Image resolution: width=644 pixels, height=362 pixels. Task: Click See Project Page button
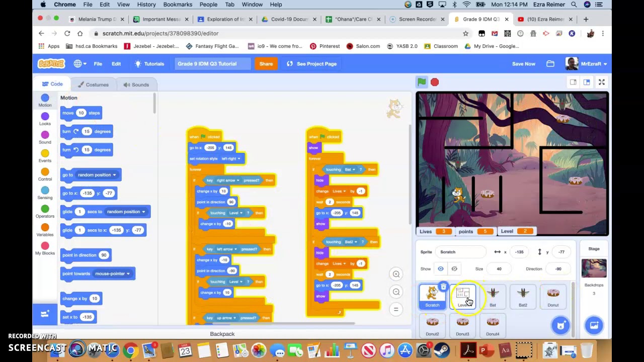tap(311, 64)
